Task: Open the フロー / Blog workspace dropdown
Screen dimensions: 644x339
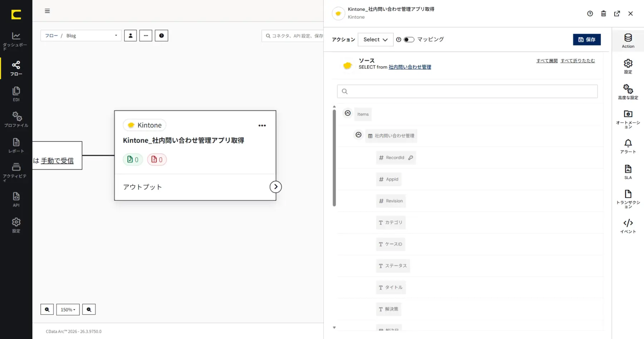Action: pos(81,35)
